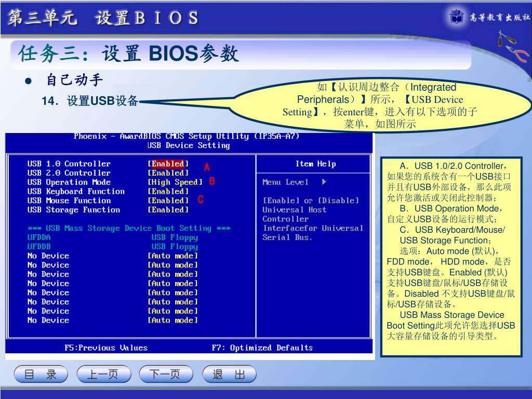Click the Menu Level label
The height and width of the screenshot is (399, 532).
285,182
